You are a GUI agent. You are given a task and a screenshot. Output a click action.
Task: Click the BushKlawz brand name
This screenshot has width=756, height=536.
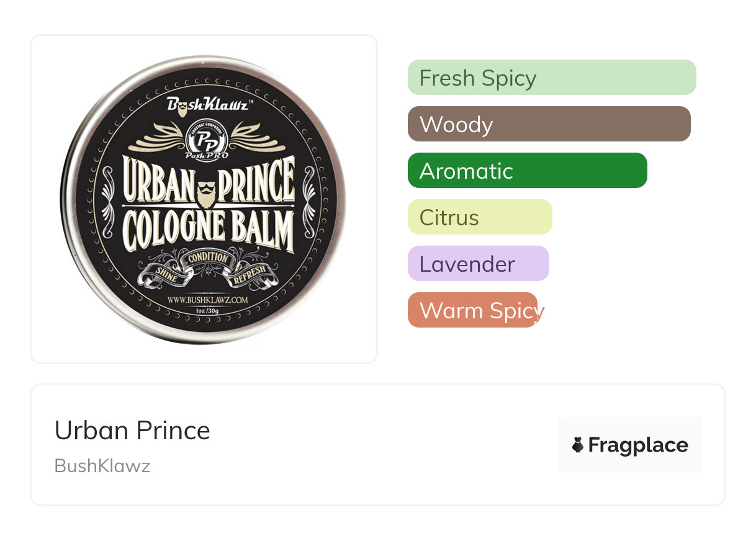pyautogui.click(x=102, y=466)
